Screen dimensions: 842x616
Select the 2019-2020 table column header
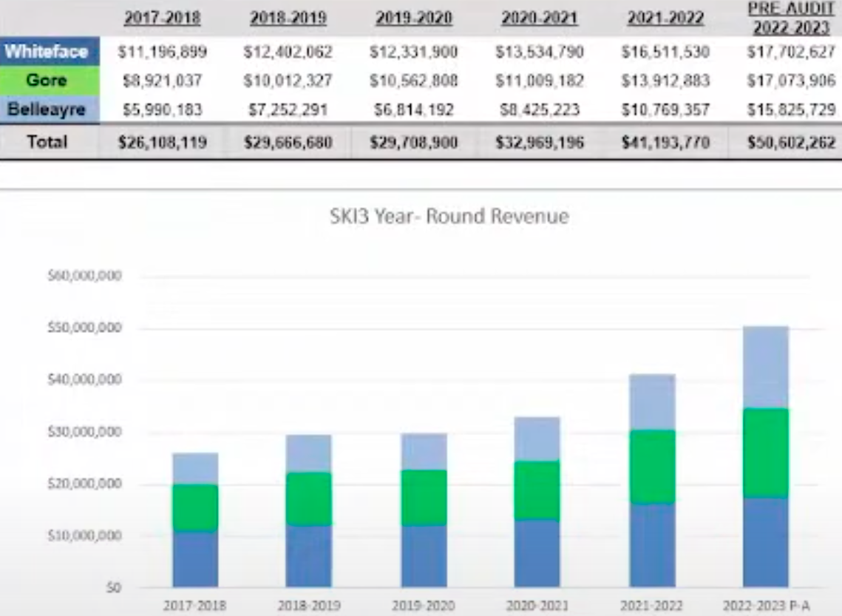pyautogui.click(x=413, y=18)
